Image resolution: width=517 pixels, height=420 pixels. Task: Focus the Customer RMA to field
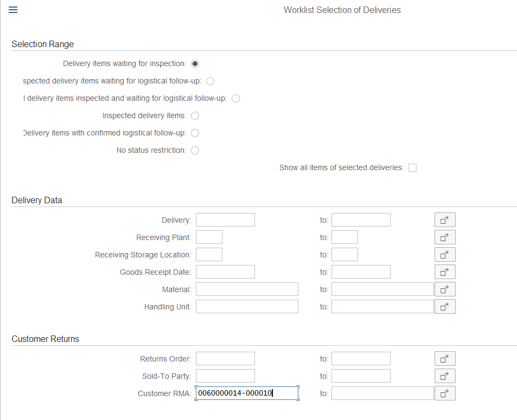point(382,393)
